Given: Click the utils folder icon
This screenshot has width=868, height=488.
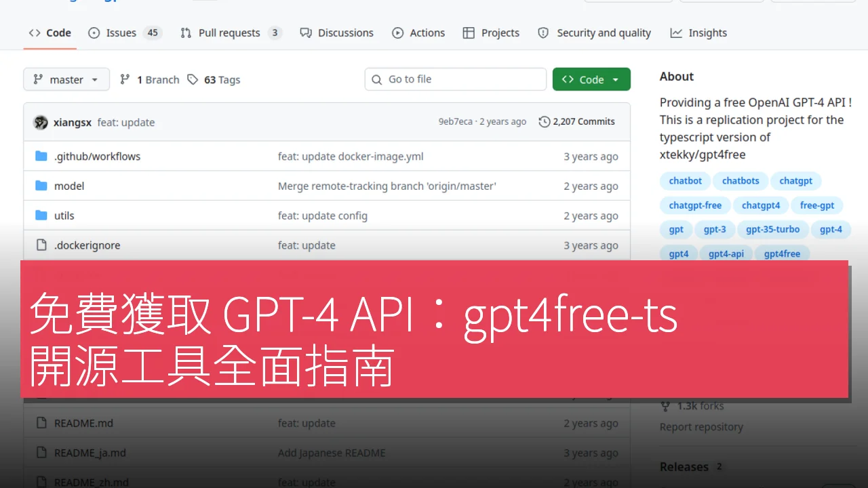Looking at the screenshot, I should pos(41,216).
